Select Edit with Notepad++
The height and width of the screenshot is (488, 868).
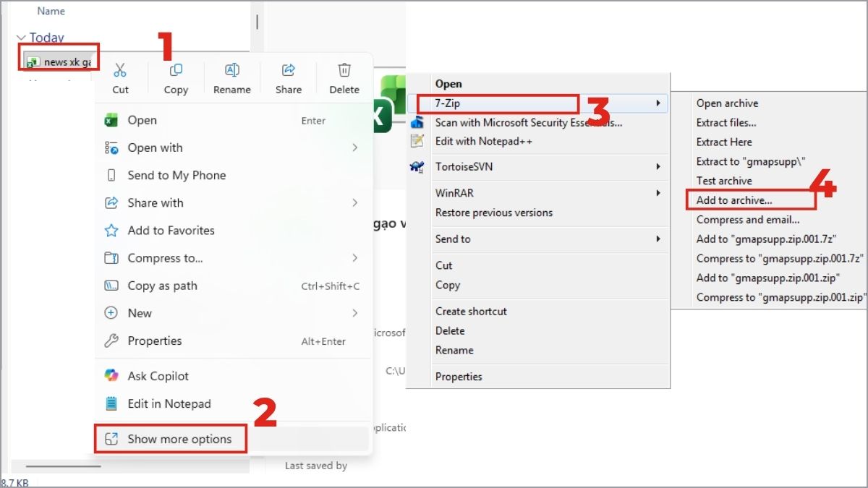pos(484,142)
